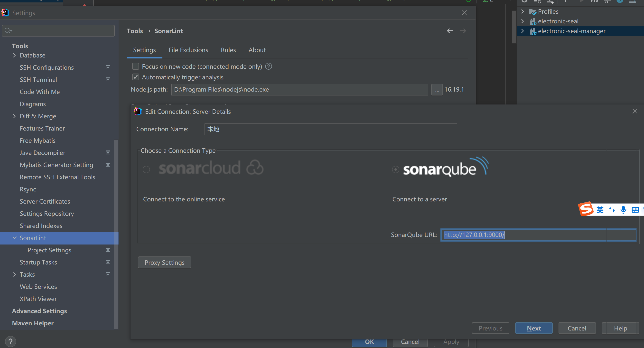Viewport: 644px width, 348px height.
Task: Click the sonarcloud logo
Action: click(211, 168)
